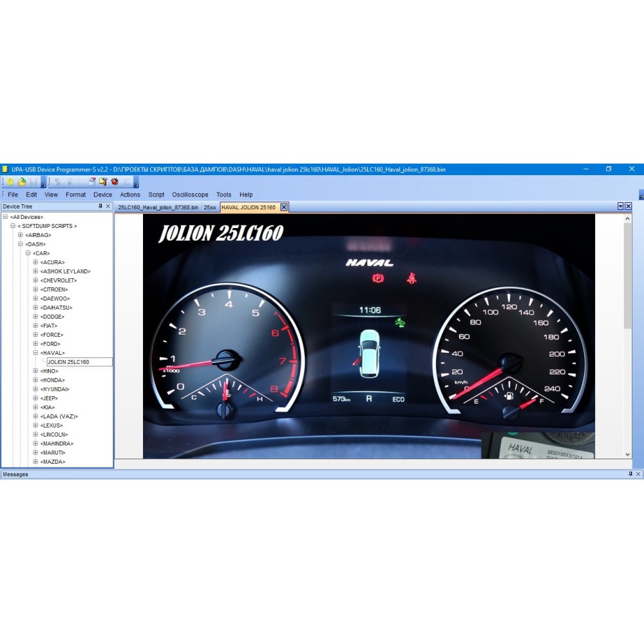Click the greyed Program device toolbar icon
This screenshot has height=644, width=644.
pyautogui.click(x=69, y=182)
